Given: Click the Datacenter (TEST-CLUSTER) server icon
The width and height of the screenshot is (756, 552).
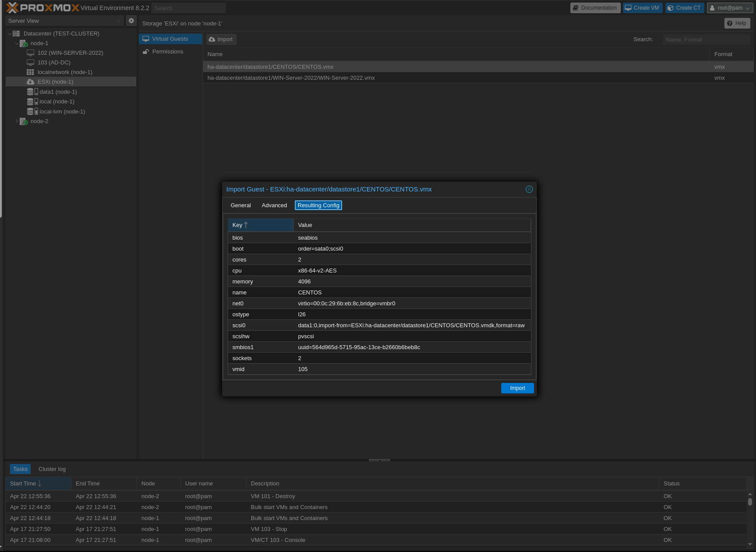Looking at the screenshot, I should [16, 34].
